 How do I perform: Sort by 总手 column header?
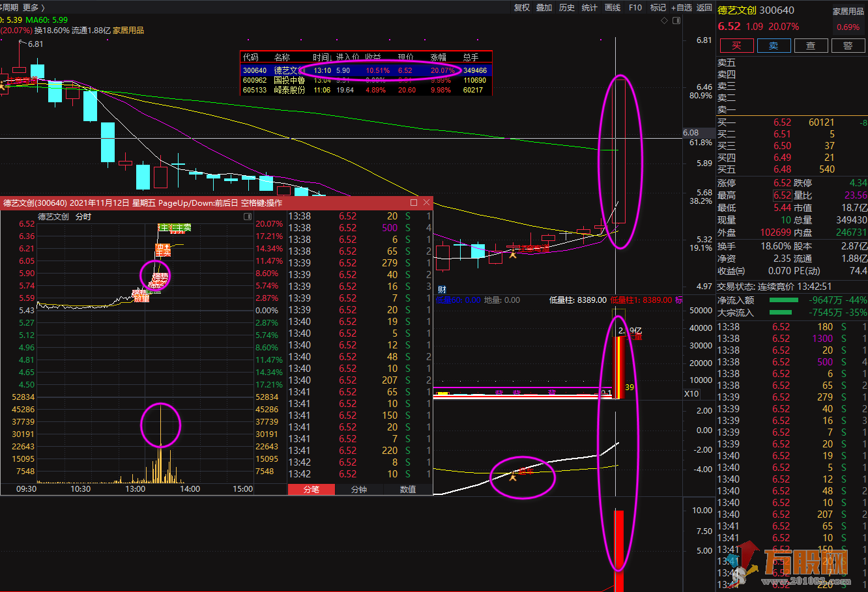tap(471, 57)
